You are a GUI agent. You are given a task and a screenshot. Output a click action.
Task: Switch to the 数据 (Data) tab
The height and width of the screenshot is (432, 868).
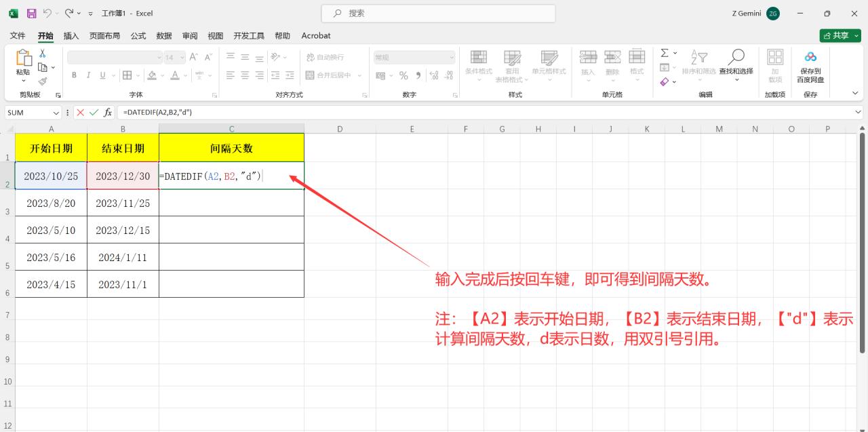164,36
